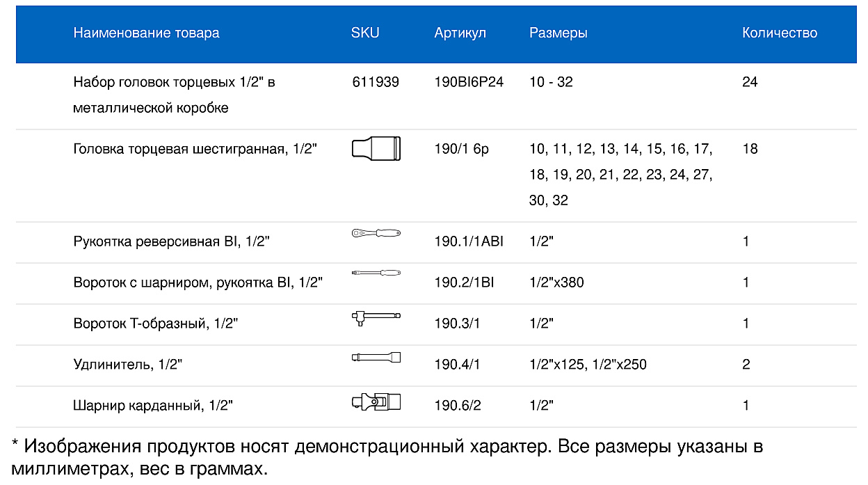Click article code 190.1/1ABI

[469, 242]
